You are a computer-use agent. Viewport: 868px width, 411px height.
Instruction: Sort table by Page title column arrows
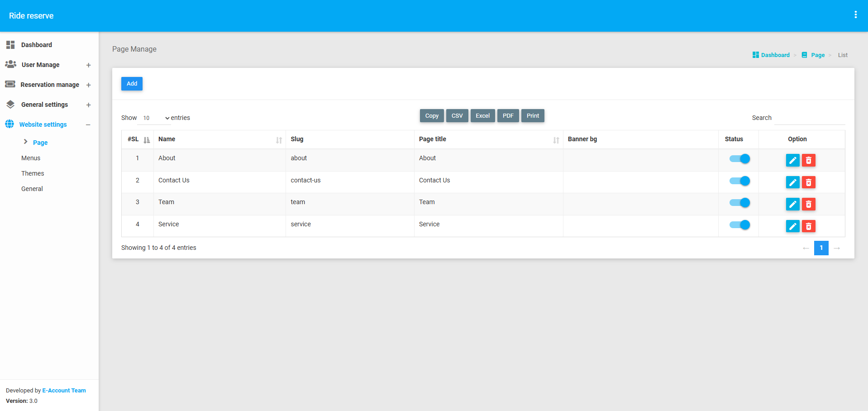556,140
